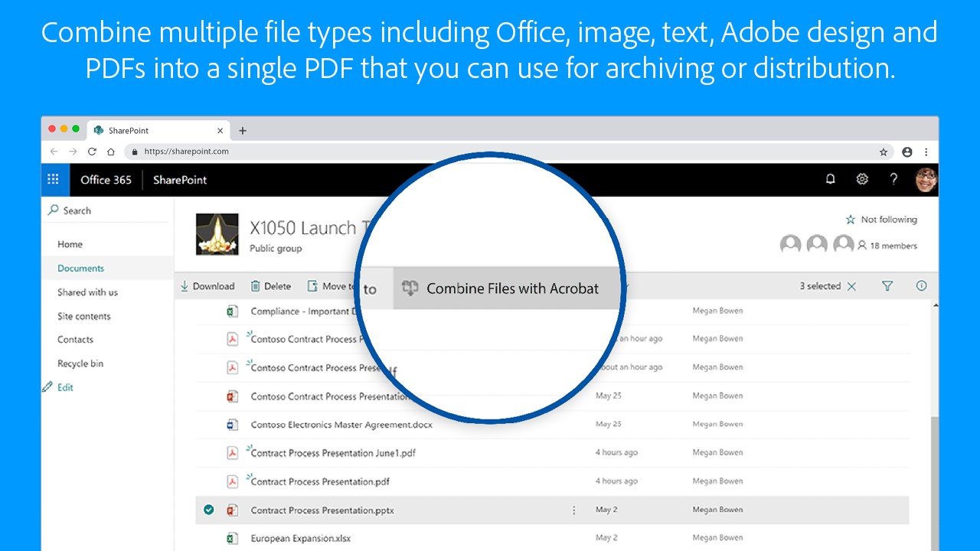Open Shared with us in navigation
The height and width of the screenshot is (551, 980).
87,292
